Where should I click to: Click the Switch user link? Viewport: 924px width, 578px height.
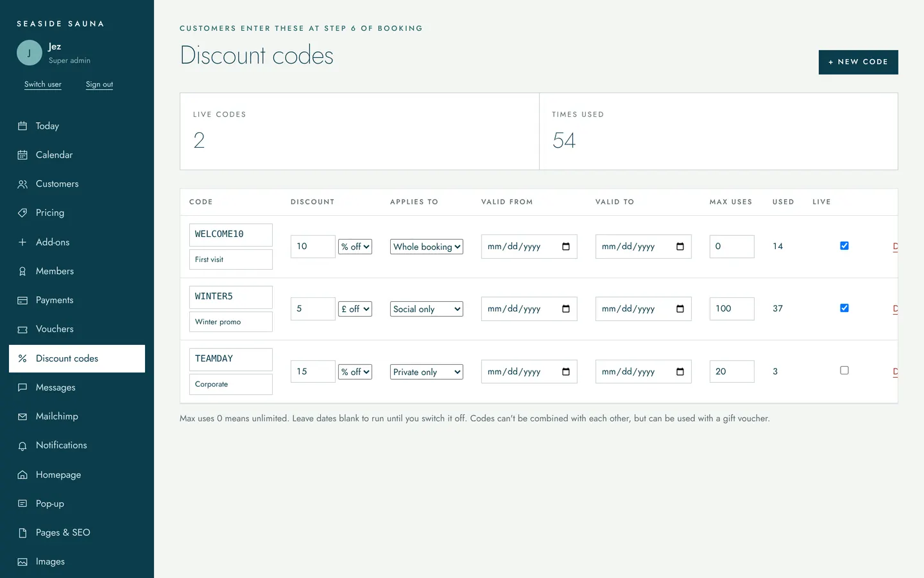43,84
